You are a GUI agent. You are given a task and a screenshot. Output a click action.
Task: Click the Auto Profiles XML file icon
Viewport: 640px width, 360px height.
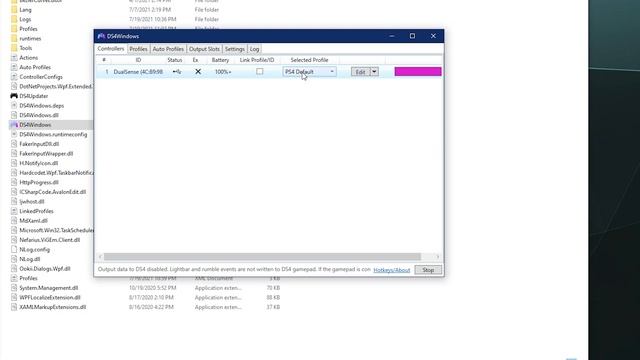point(14,67)
